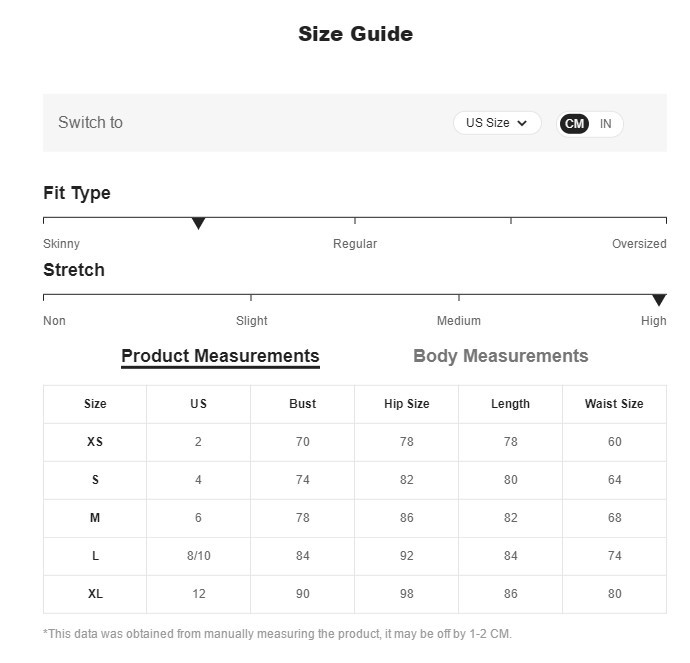Click the Hip Size column header

click(x=406, y=404)
